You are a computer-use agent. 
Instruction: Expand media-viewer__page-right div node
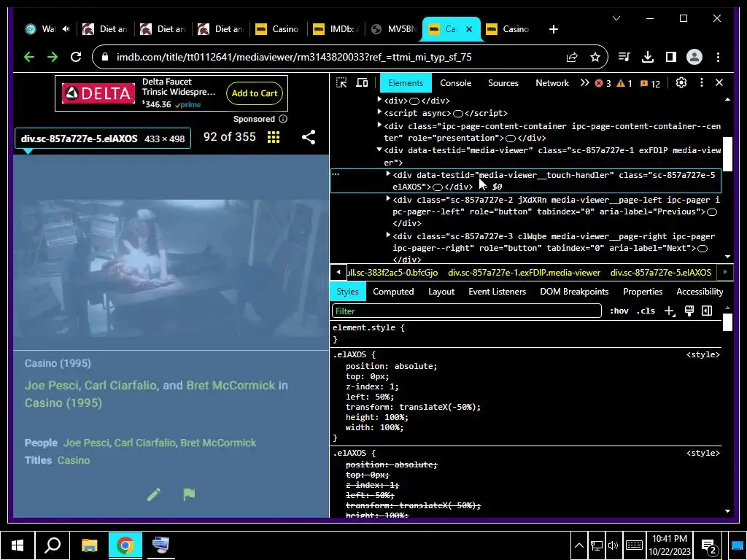pos(388,235)
